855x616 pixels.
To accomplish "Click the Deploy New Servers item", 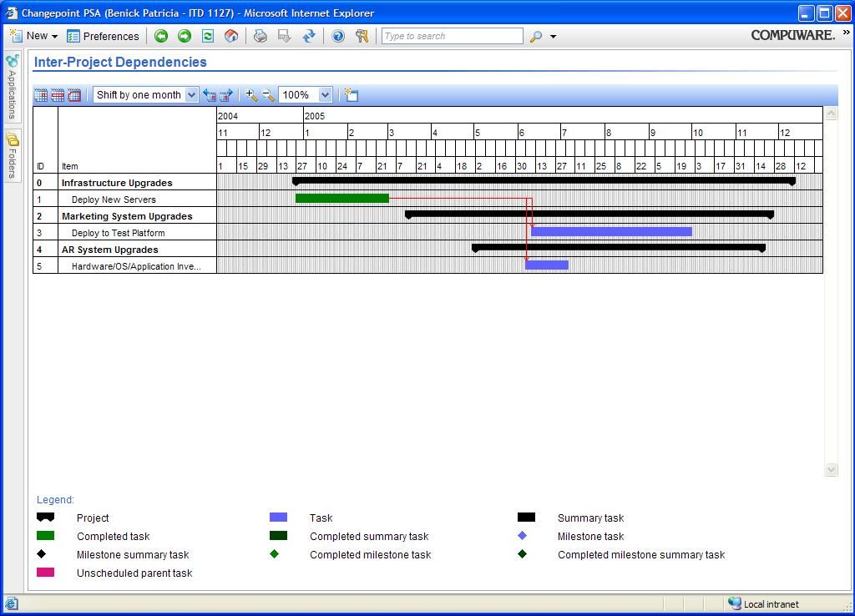I will pos(114,199).
